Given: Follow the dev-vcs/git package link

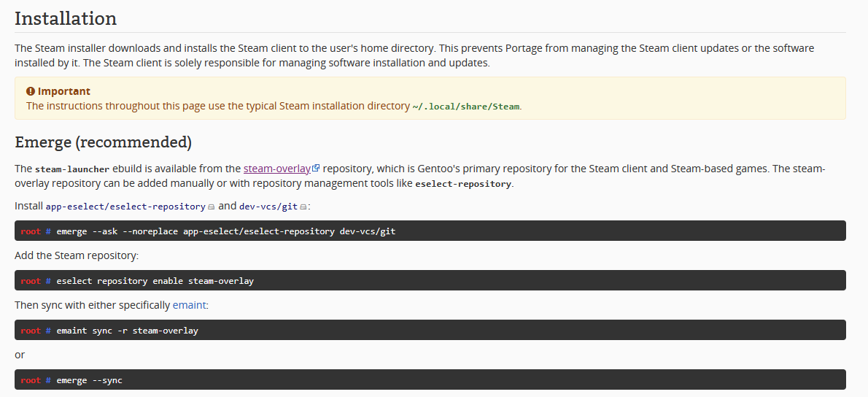Looking at the screenshot, I should [x=268, y=207].
